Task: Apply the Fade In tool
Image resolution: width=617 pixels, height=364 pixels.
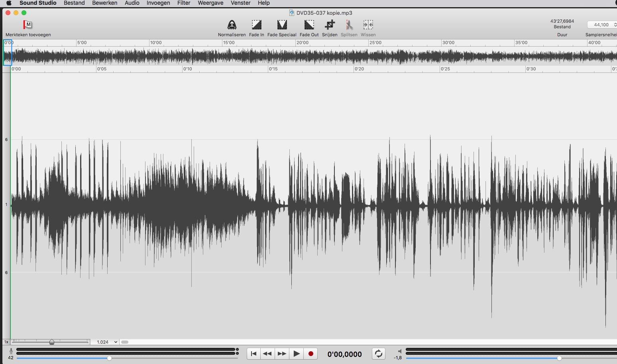Action: [256, 25]
